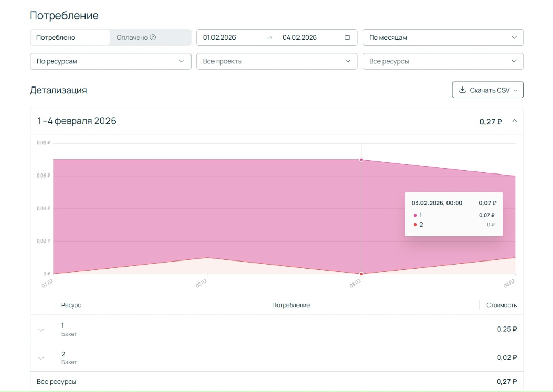Click the help icon next to Оплачено

(x=153, y=37)
